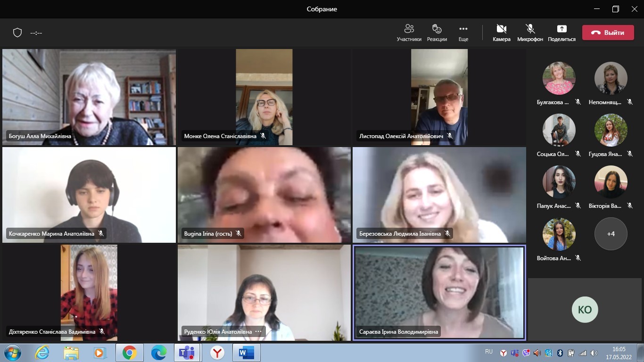Open Microsoft Edge from the taskbar
Viewport: 644px width, 362px height.
click(x=158, y=353)
